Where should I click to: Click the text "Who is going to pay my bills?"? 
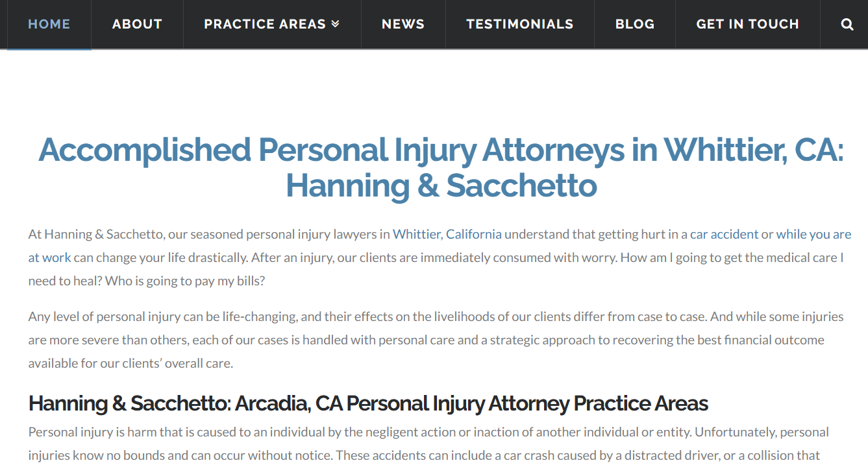tap(185, 281)
